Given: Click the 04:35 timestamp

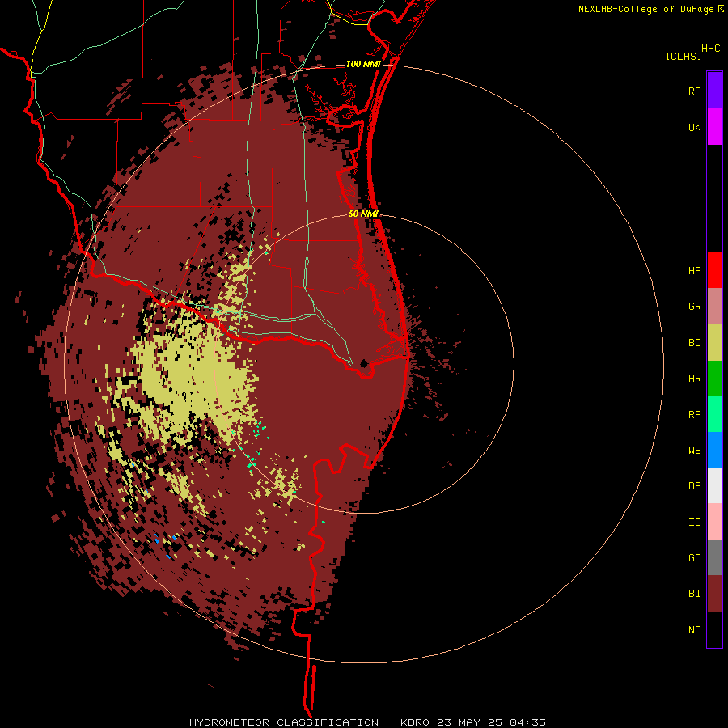Looking at the screenshot, I should point(527,722).
